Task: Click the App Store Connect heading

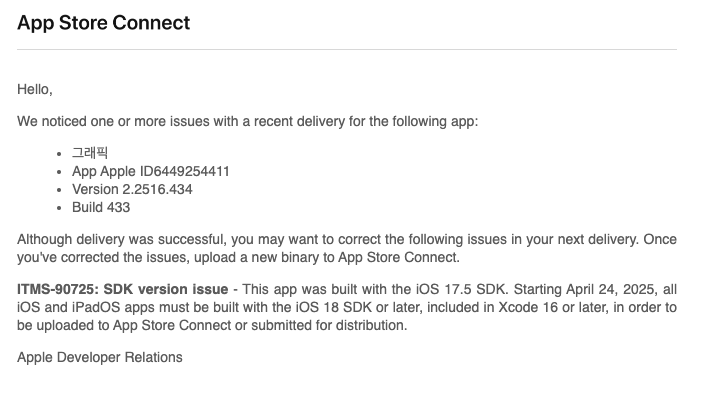Action: [103, 23]
